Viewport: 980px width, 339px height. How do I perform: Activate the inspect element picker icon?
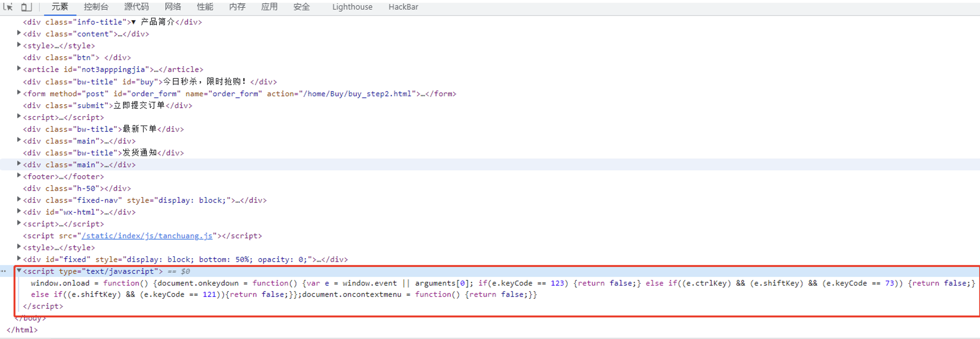[x=8, y=7]
